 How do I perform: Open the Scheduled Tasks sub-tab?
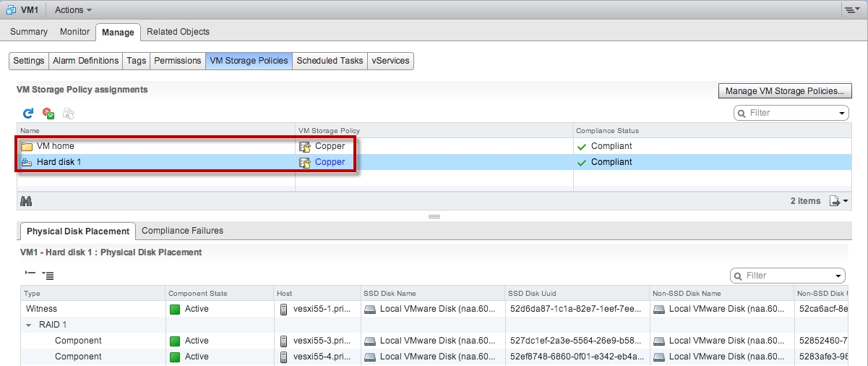click(x=330, y=61)
